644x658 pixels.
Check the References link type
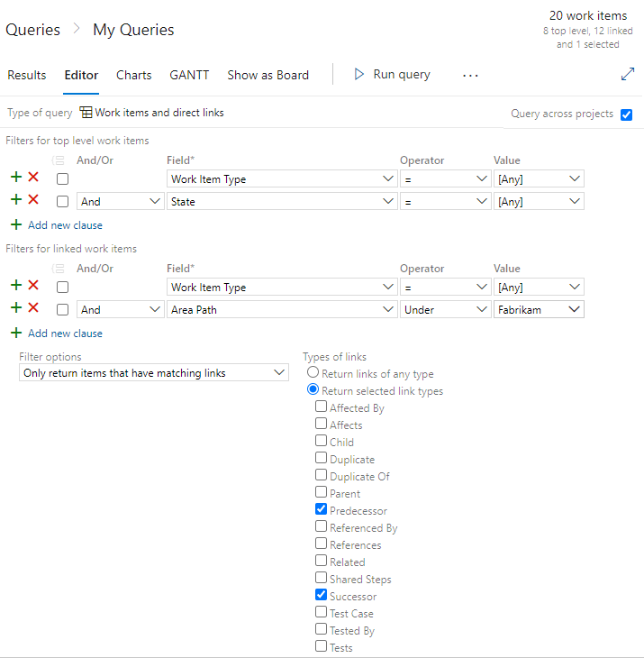pyautogui.click(x=322, y=544)
